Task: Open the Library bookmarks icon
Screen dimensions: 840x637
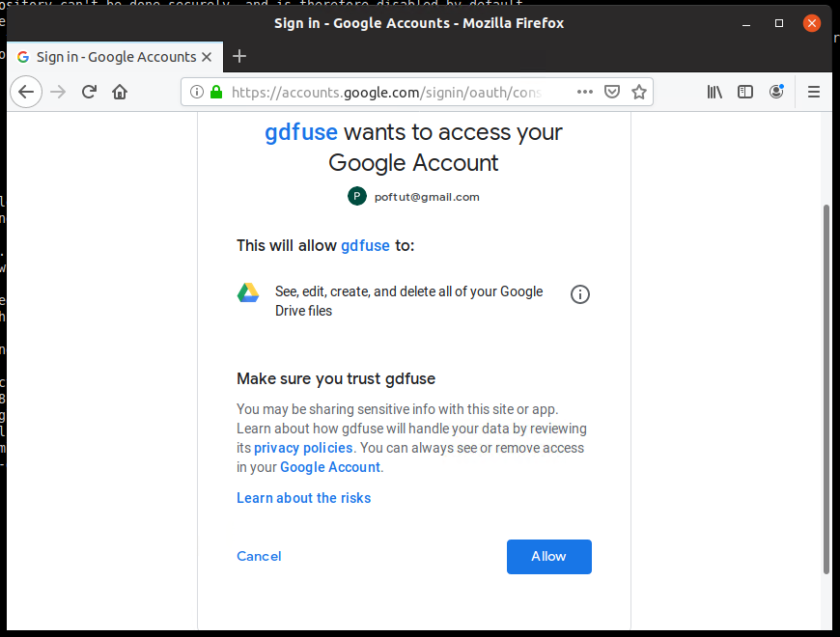Action: [x=714, y=92]
